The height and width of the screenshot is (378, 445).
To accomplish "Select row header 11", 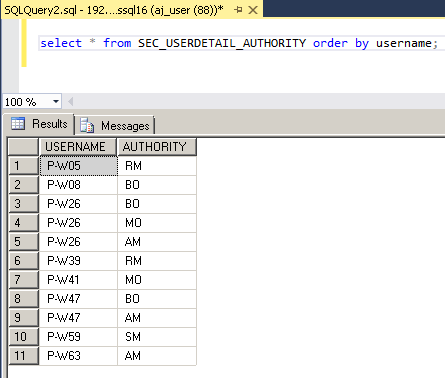I will [23, 356].
